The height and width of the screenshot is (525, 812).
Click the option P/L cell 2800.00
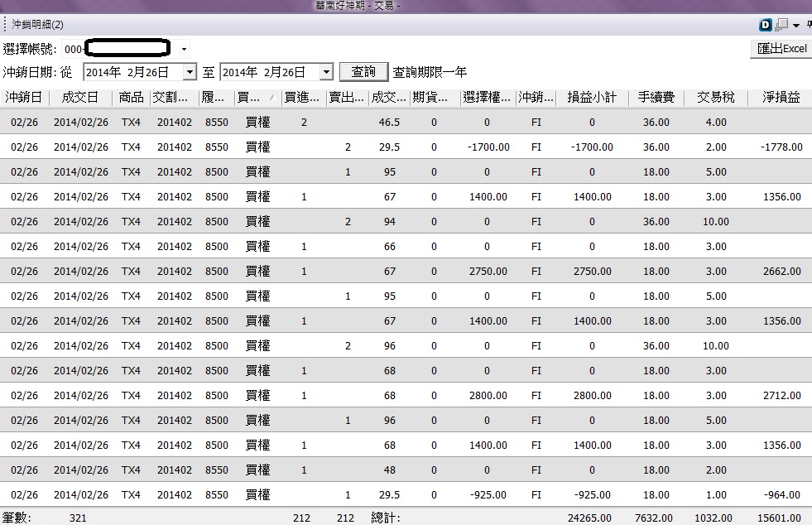click(x=488, y=396)
